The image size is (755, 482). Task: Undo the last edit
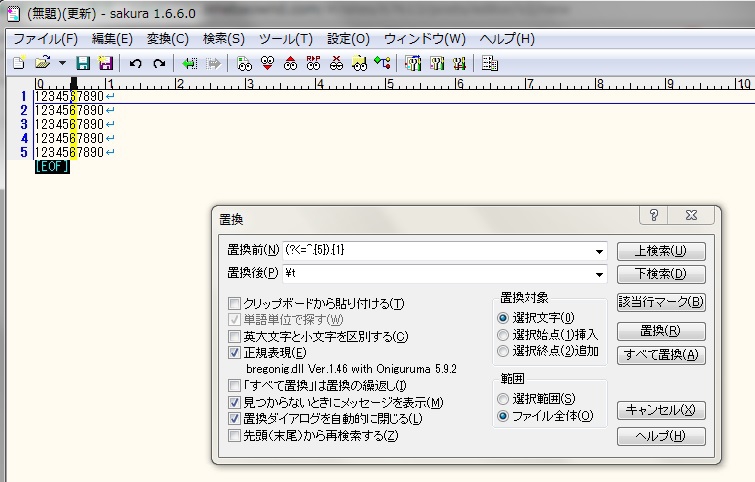point(136,63)
